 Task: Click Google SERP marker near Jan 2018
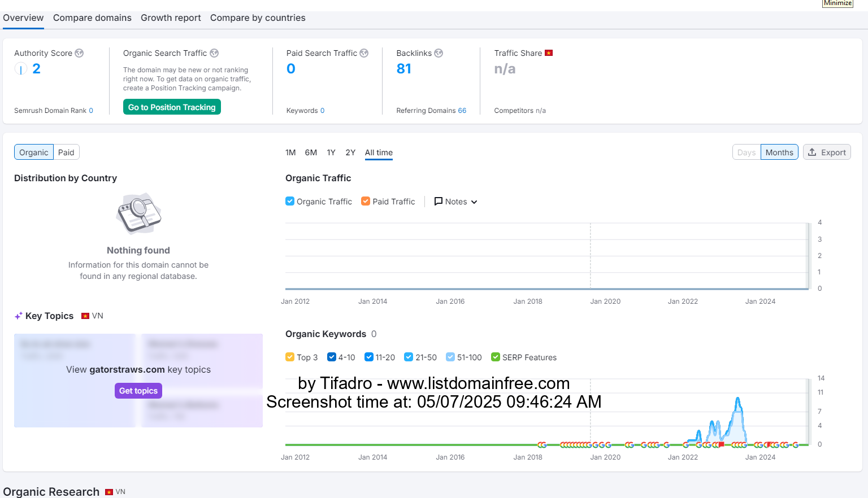click(x=542, y=445)
